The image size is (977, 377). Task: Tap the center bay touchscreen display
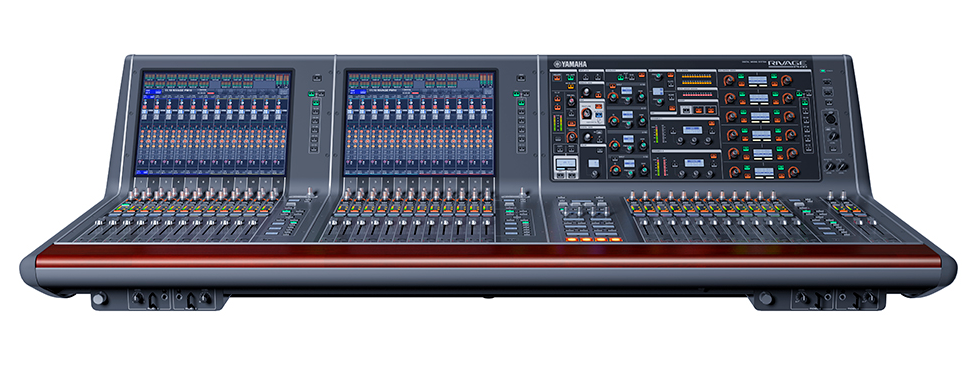pyautogui.click(x=419, y=123)
